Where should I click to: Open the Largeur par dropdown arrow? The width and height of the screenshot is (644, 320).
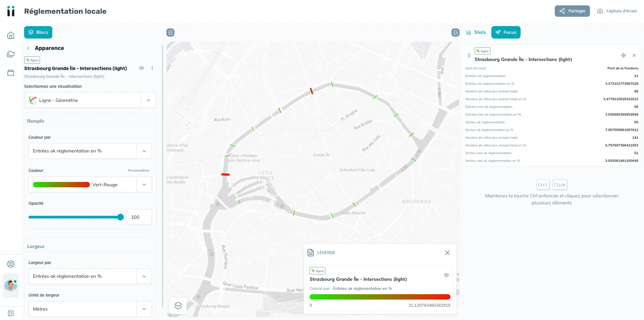point(144,276)
